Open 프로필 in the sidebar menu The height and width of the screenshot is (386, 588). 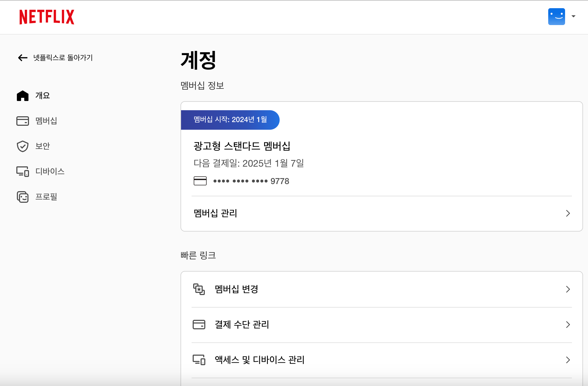pos(46,197)
